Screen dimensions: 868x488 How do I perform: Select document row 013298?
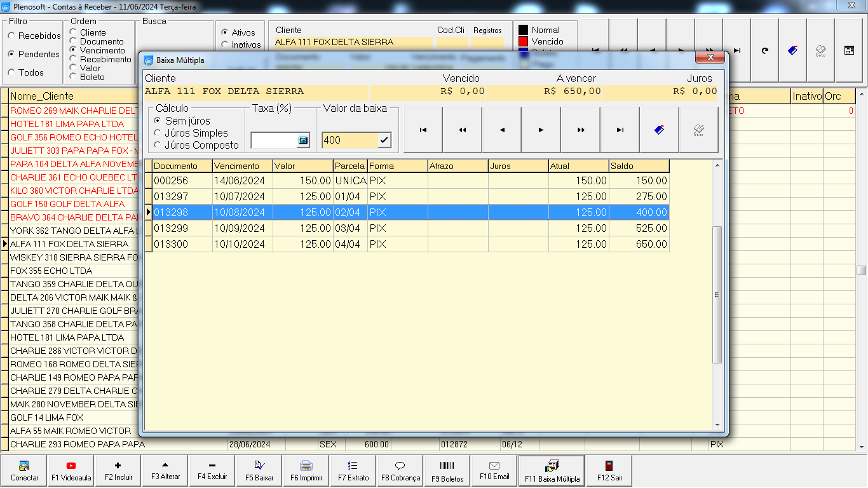(410, 212)
